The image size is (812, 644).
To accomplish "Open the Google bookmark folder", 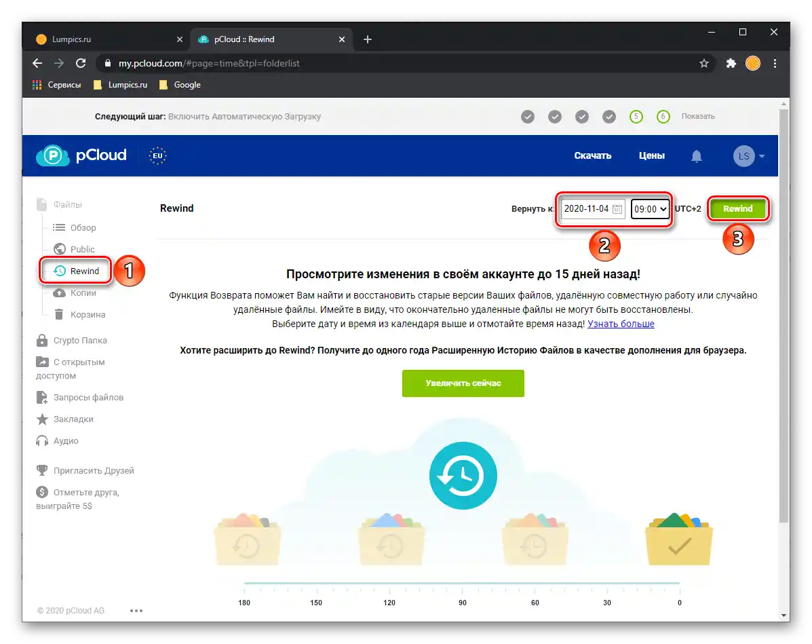I will [180, 85].
